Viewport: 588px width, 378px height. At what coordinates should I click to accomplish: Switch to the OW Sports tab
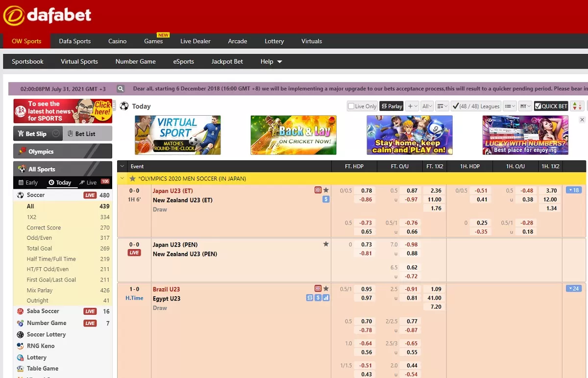[x=26, y=41]
